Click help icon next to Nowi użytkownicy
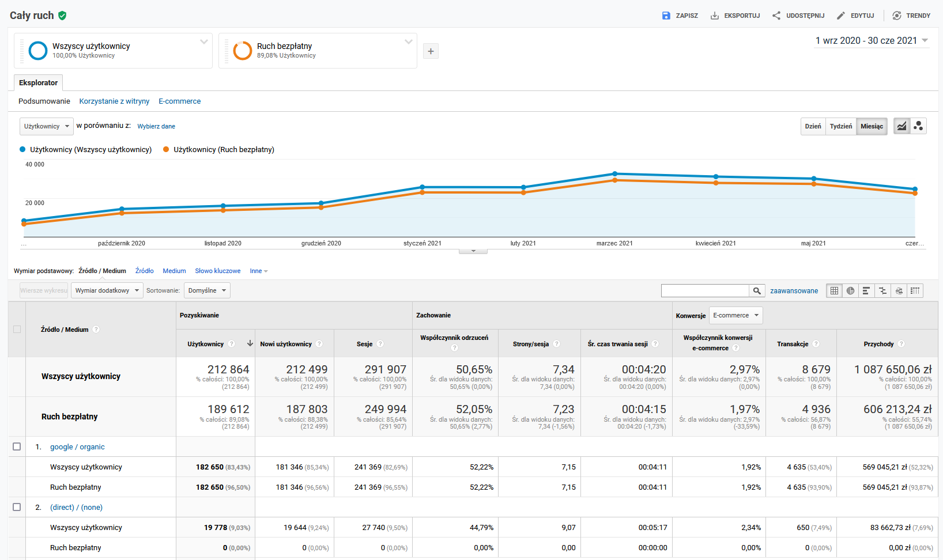This screenshot has height=560, width=943. click(x=319, y=344)
